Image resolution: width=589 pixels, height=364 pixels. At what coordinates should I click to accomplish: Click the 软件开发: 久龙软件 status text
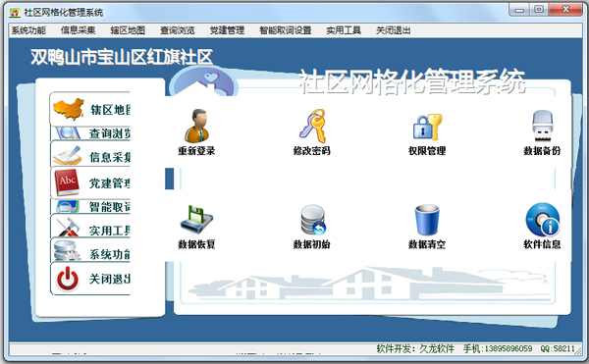click(x=415, y=348)
